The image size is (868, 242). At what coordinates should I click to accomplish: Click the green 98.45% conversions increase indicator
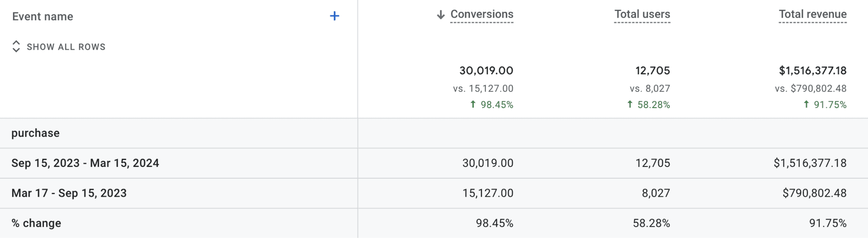click(x=492, y=105)
